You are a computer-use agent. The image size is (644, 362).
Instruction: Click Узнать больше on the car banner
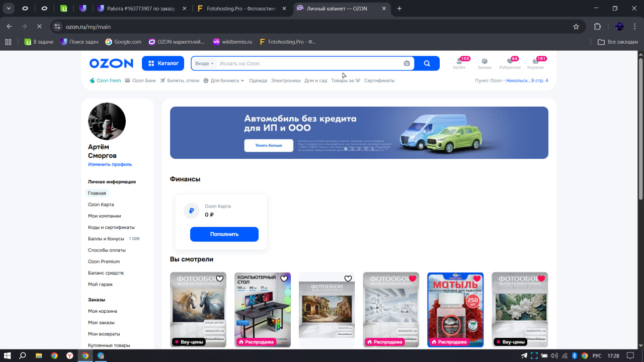tap(269, 145)
